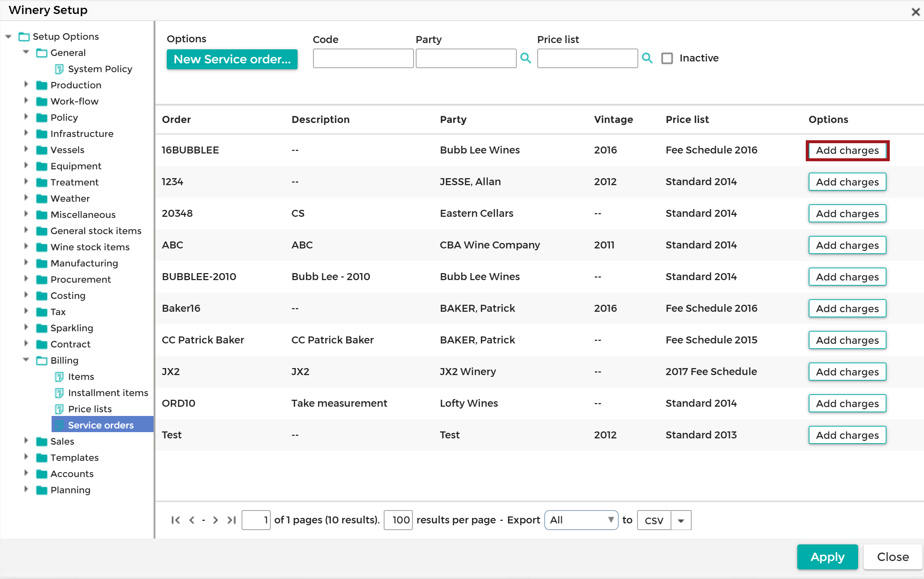Click the 2017 Fee Schedule price list cell

[x=711, y=372]
